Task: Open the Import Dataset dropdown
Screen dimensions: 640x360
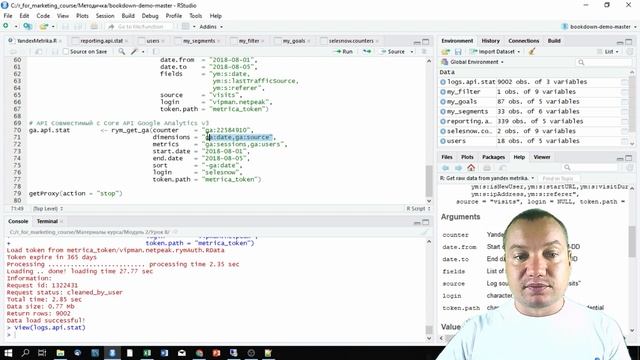Action: (495, 52)
